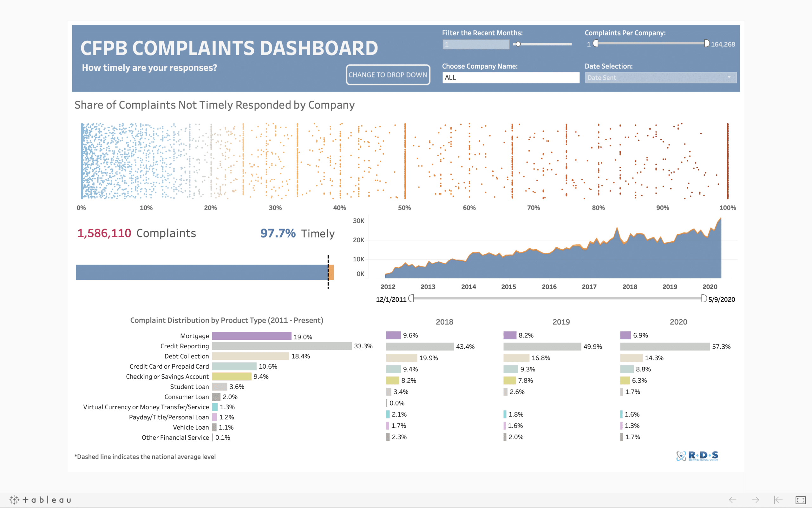Click the undo back arrow icon
812x508 pixels.
pyautogui.click(x=733, y=500)
